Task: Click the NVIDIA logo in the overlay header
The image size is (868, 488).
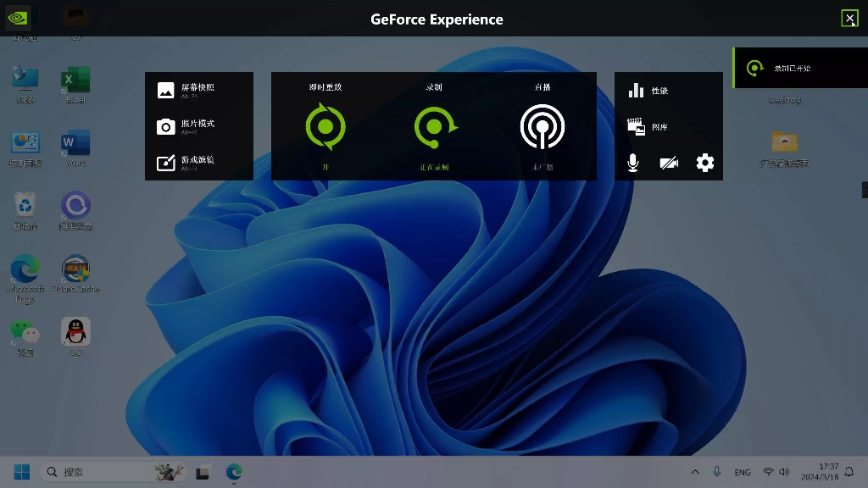Action: pos(18,18)
